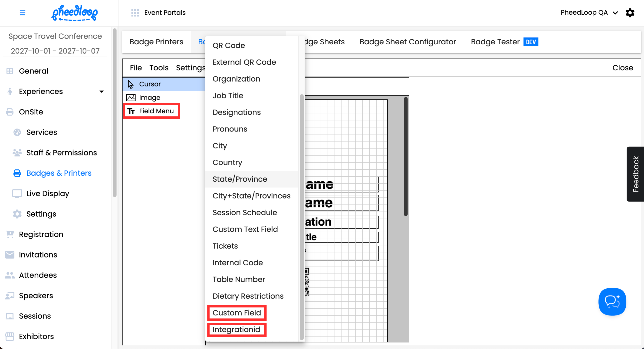Click the settings gear icon top right
Image resolution: width=644 pixels, height=349 pixels.
click(x=630, y=13)
